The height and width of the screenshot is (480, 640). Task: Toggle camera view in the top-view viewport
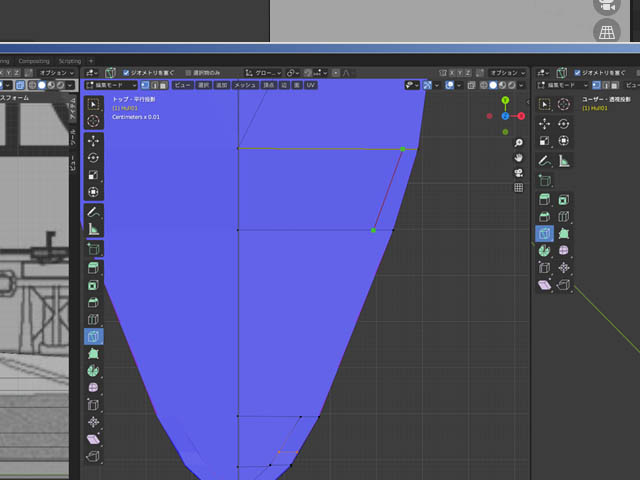(518, 173)
